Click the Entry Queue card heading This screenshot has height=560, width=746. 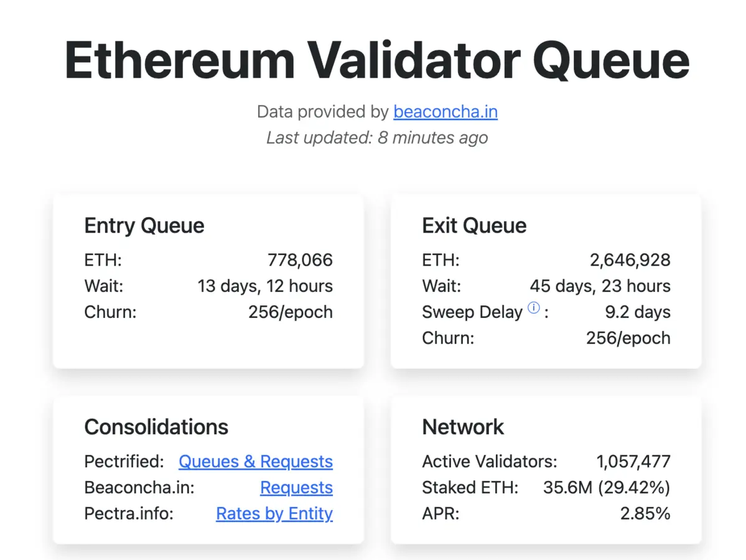click(x=144, y=225)
